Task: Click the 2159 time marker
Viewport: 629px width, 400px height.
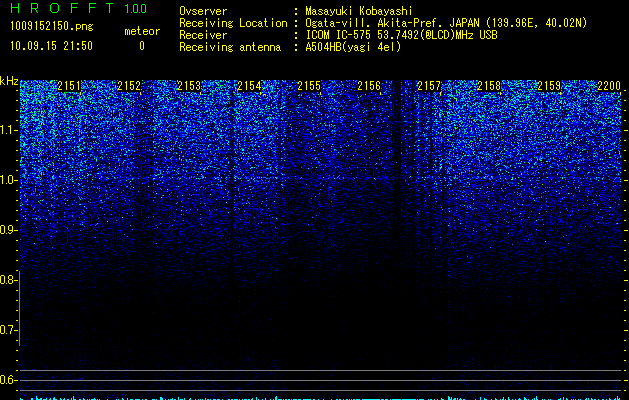Action: pyautogui.click(x=549, y=86)
